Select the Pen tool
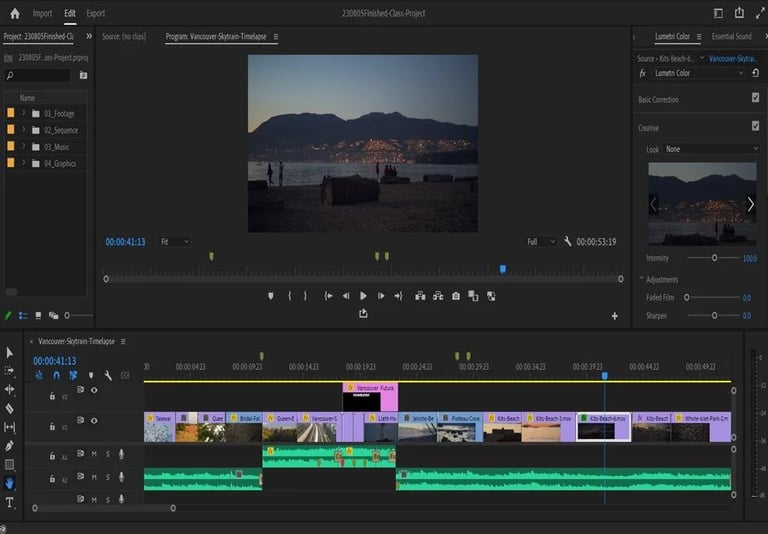 (x=10, y=446)
